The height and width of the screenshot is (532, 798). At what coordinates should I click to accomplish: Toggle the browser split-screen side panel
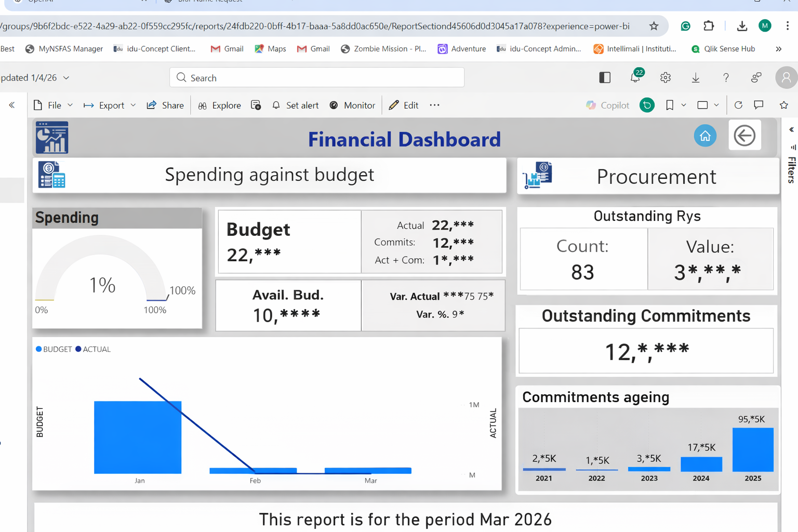(x=604, y=77)
